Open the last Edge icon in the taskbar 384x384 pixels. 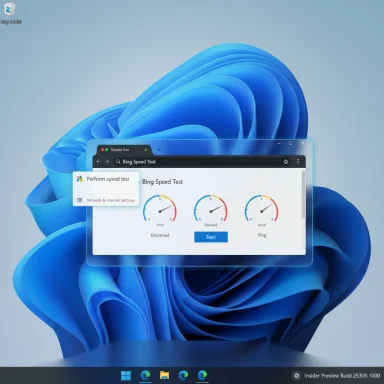[x=202, y=375]
